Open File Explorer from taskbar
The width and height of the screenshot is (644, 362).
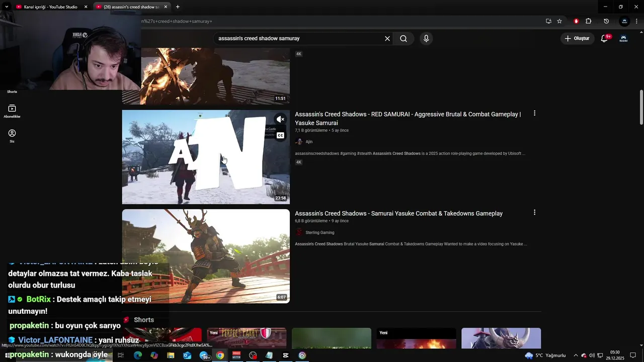[x=171, y=355]
